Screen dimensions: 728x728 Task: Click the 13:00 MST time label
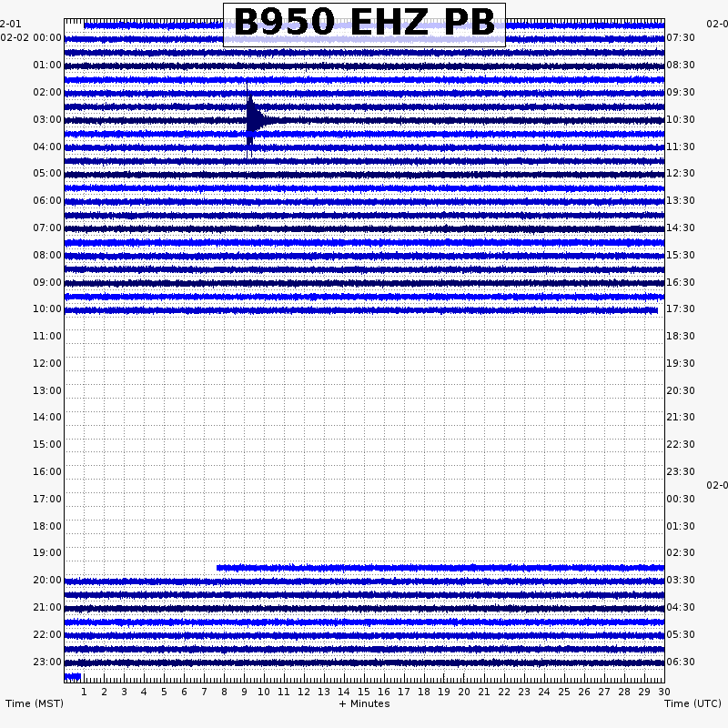47,391
